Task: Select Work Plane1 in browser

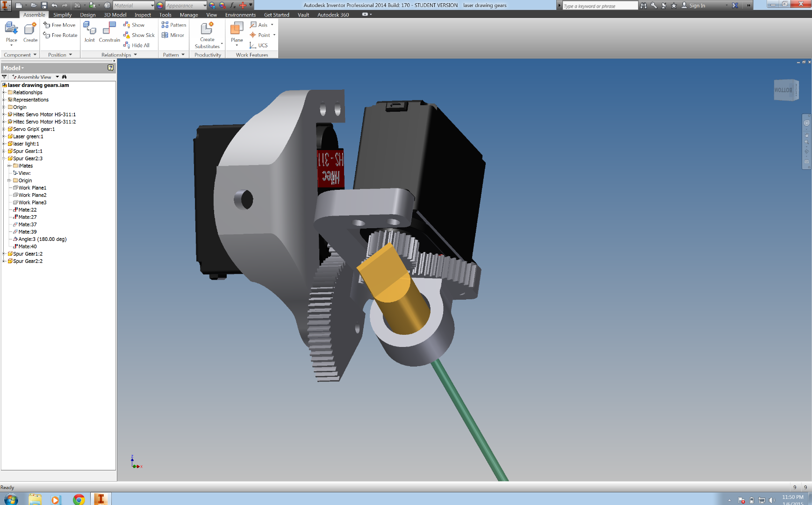Action: 32,188
